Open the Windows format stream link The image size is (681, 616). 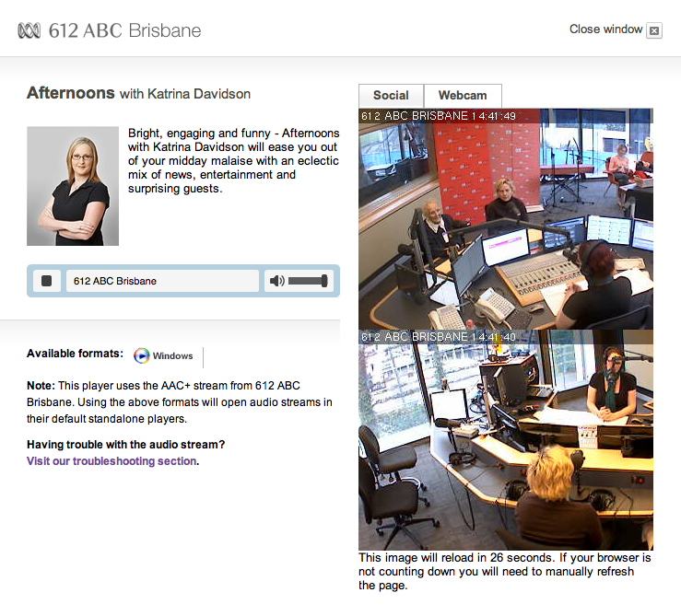(172, 356)
